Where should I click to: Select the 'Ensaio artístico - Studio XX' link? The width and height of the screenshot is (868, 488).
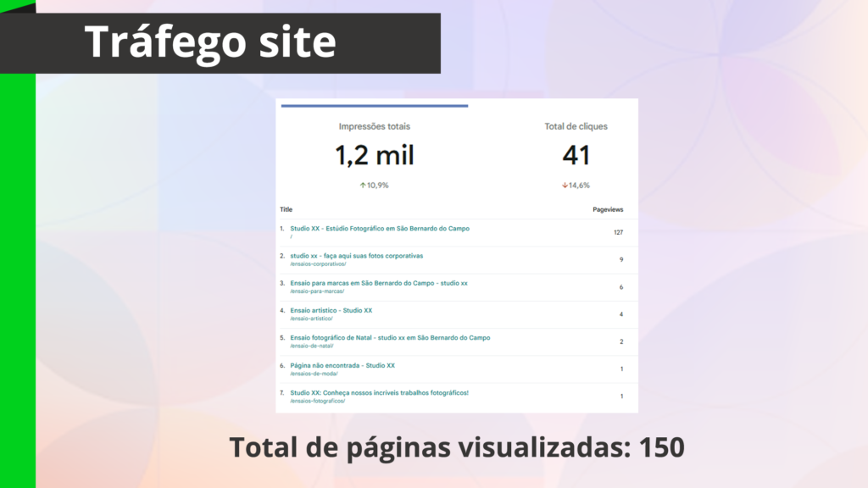331,310
